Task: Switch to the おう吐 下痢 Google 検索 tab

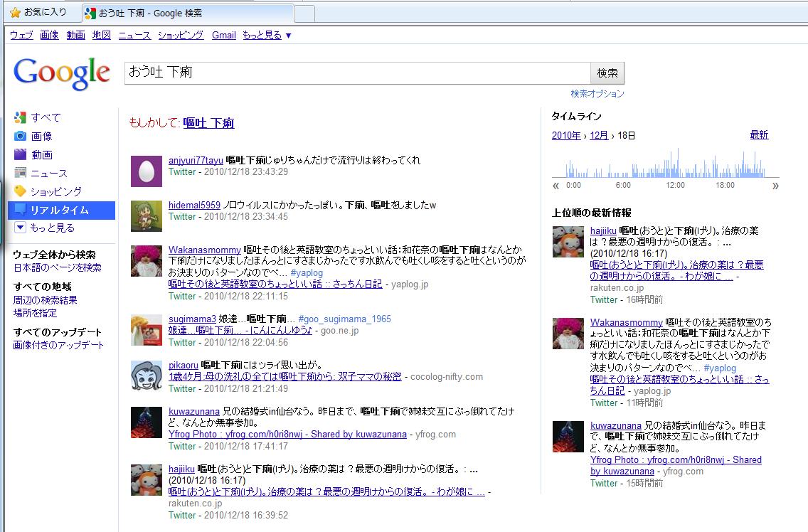Action: coord(188,13)
